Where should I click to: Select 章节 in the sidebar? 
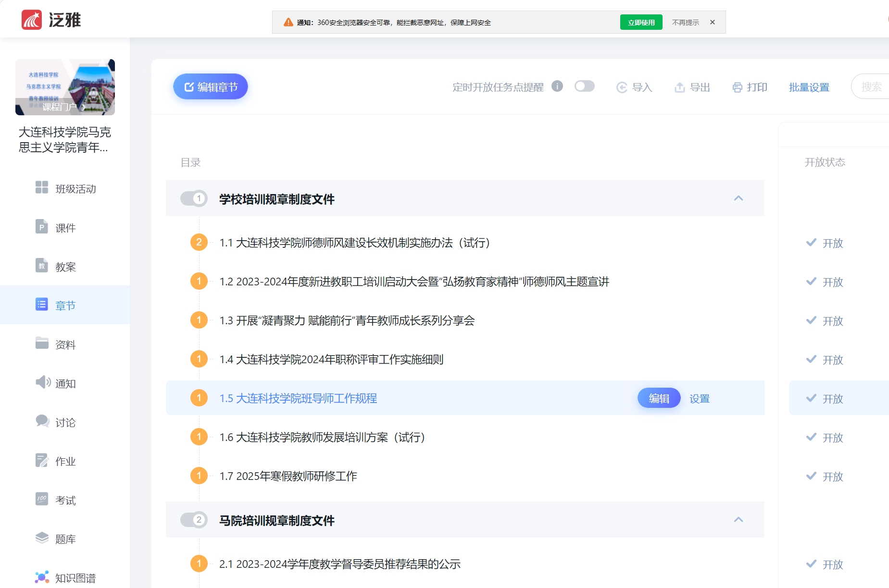(65, 305)
